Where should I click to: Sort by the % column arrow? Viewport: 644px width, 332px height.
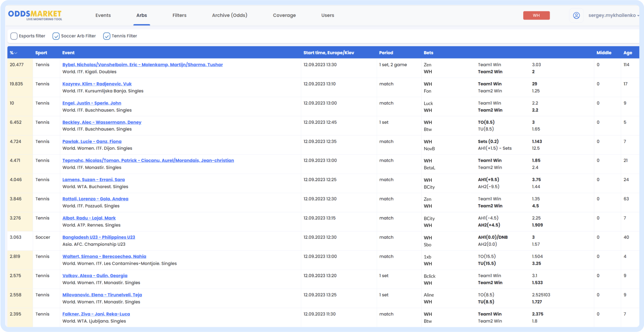[x=16, y=53]
